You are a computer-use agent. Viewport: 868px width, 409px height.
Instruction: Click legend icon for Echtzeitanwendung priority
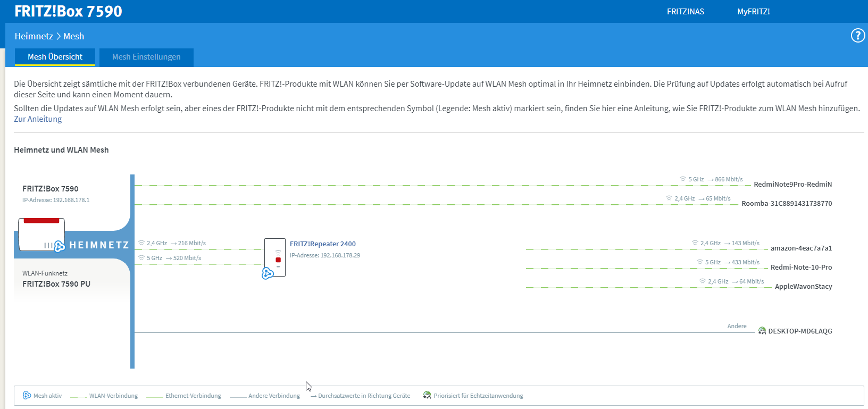427,395
